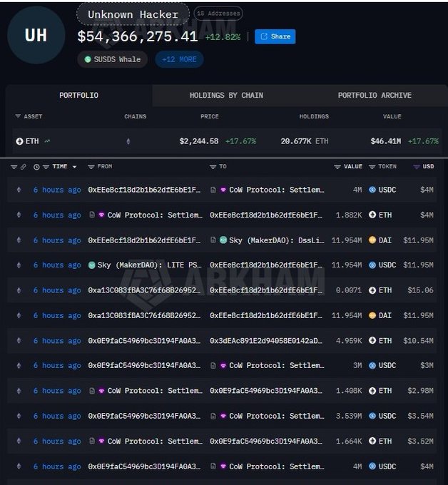
Task: Click the $3.52M USD value
Action: (x=420, y=441)
